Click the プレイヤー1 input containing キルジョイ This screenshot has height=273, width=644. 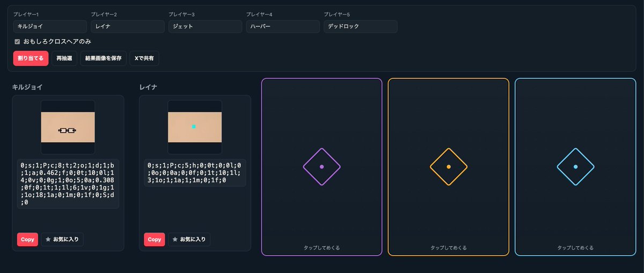click(x=50, y=26)
